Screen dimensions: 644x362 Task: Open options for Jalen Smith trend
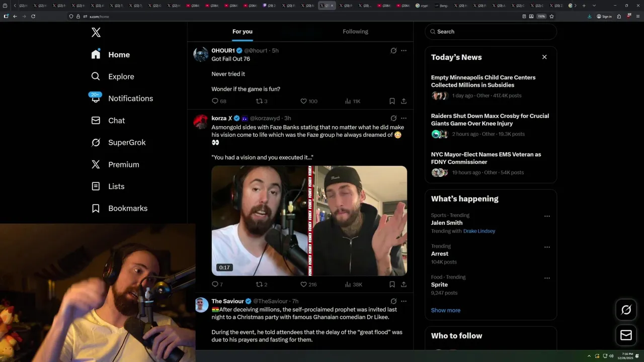point(547,216)
